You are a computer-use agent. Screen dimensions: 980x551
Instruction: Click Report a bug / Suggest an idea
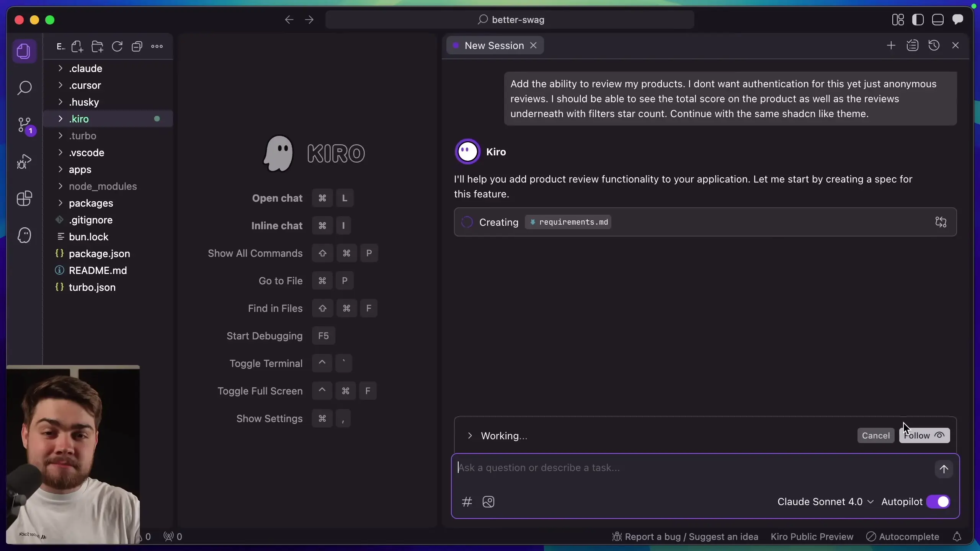coord(685,537)
